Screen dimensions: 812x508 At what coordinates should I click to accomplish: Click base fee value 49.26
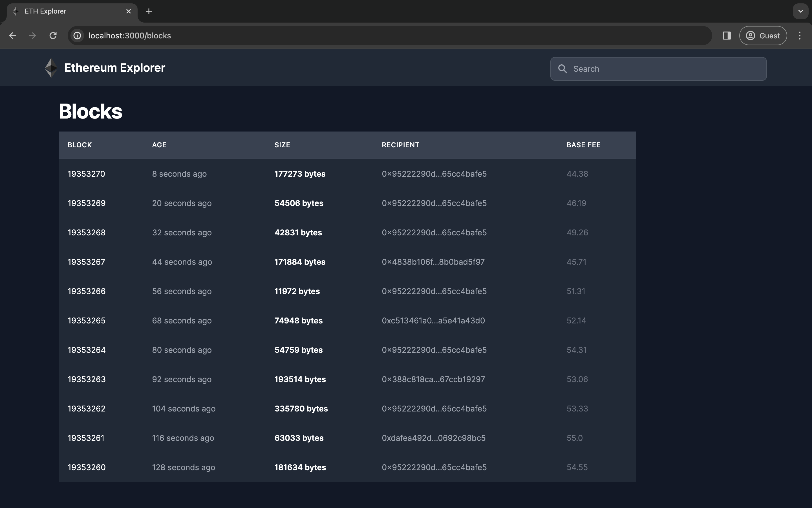click(577, 233)
